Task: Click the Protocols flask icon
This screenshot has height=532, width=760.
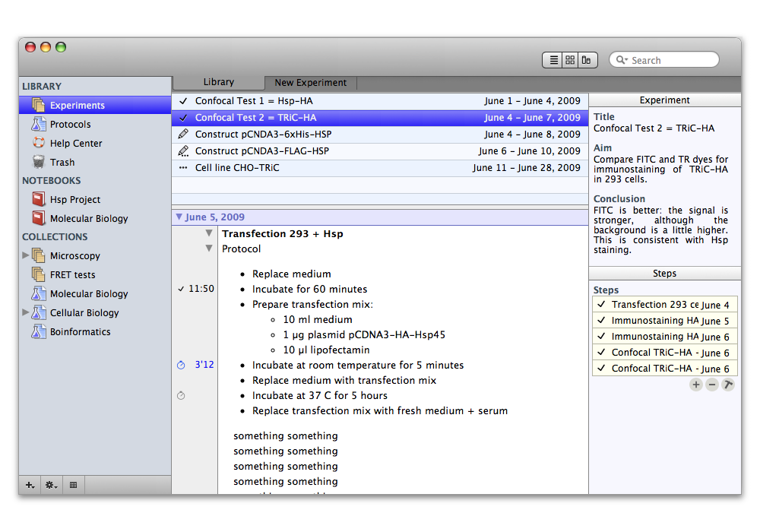Action: [39, 124]
